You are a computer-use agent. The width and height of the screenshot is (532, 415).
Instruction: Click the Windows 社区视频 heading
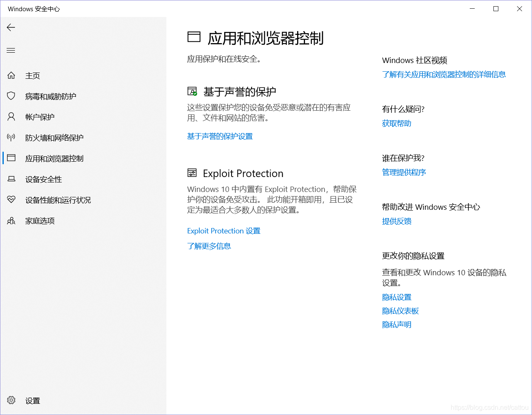pos(415,61)
